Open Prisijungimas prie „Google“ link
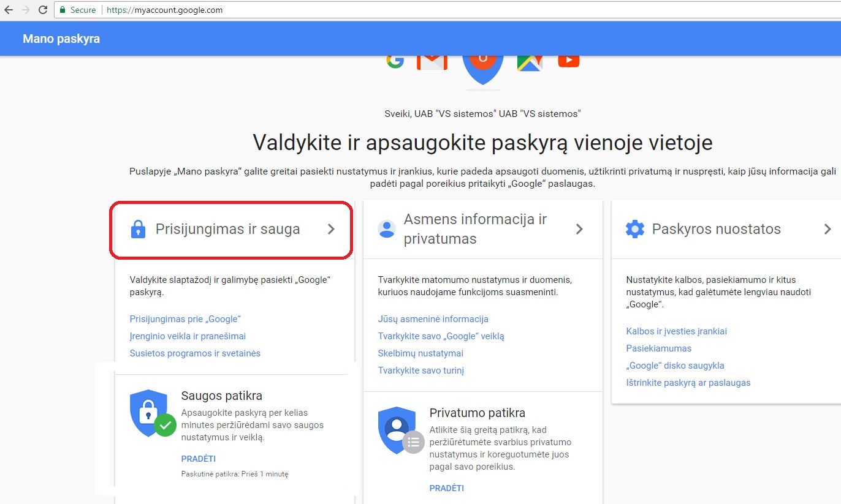Viewport: 841px width, 504px height. pyautogui.click(x=185, y=319)
